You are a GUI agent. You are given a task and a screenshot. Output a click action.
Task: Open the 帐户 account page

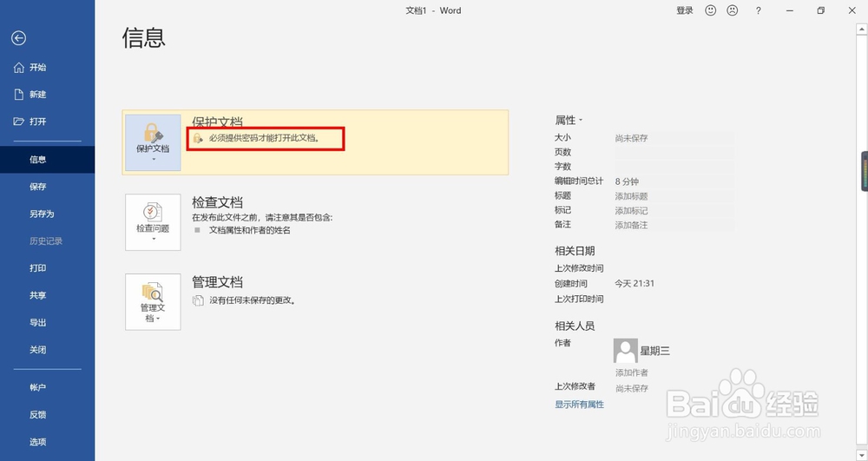37,387
